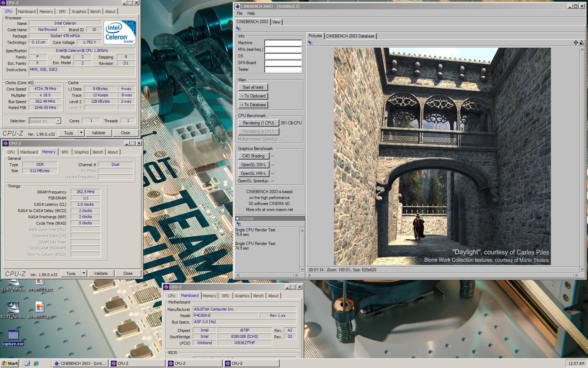Click the Show Desktop quick launch icon

tap(27, 363)
